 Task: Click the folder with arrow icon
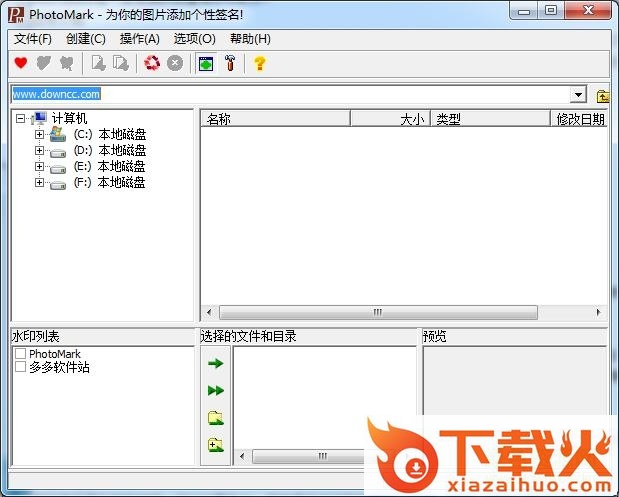coord(216,418)
